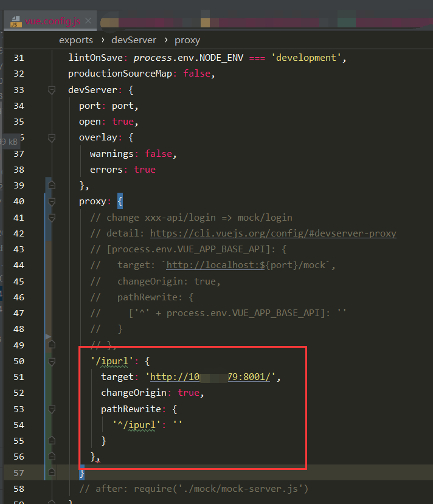Click the exports breadcrumb
Screen dimensions: 433x504
[x=76, y=40]
